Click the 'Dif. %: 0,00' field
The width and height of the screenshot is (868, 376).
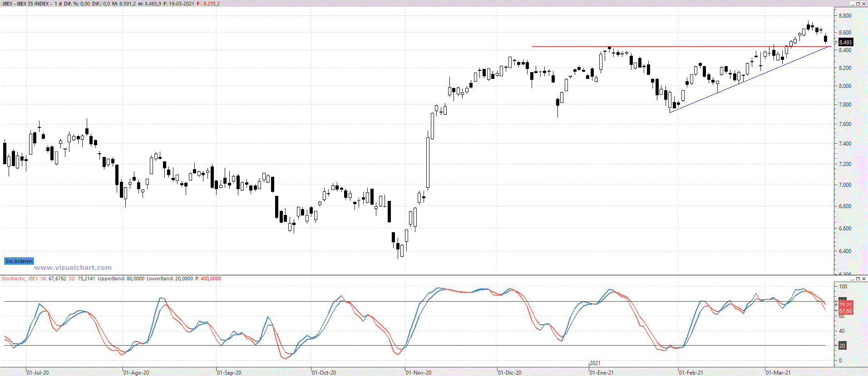pyautogui.click(x=77, y=4)
